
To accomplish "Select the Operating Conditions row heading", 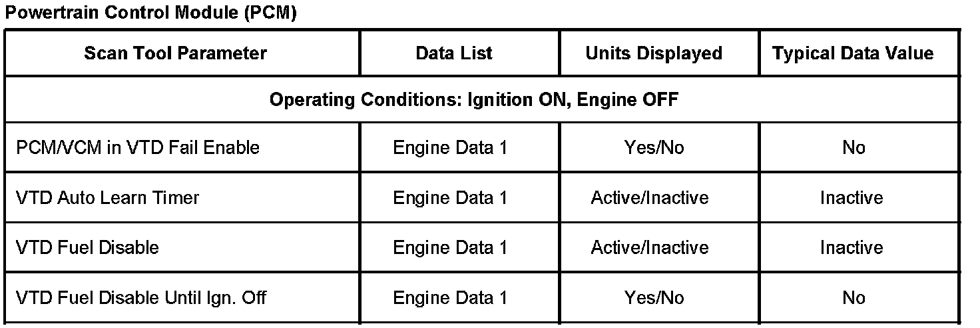I will coord(474,100).
